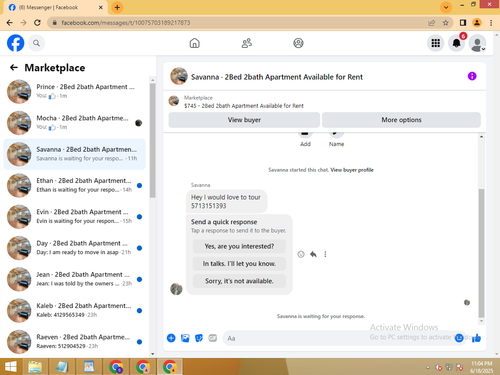Open the Facebook search icon
This screenshot has height=375, width=500.
coord(36,43)
